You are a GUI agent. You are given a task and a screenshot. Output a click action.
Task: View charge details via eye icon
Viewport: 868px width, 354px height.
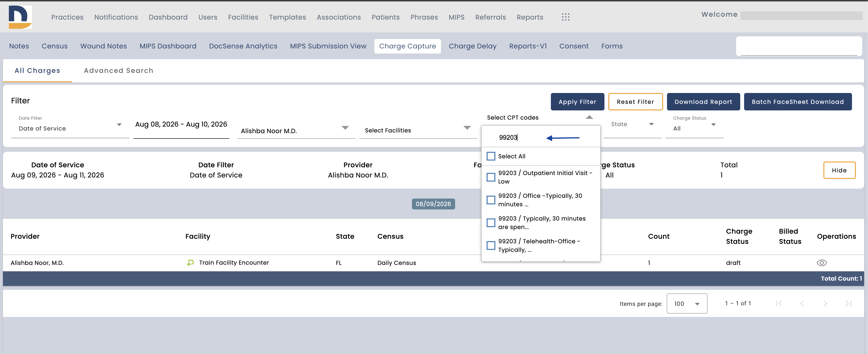(x=822, y=263)
